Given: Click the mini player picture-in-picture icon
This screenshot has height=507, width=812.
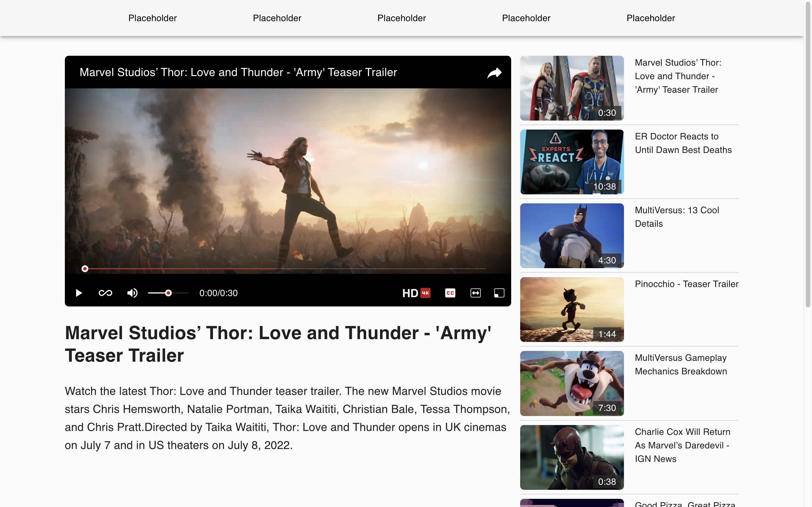Looking at the screenshot, I should pyautogui.click(x=499, y=293).
